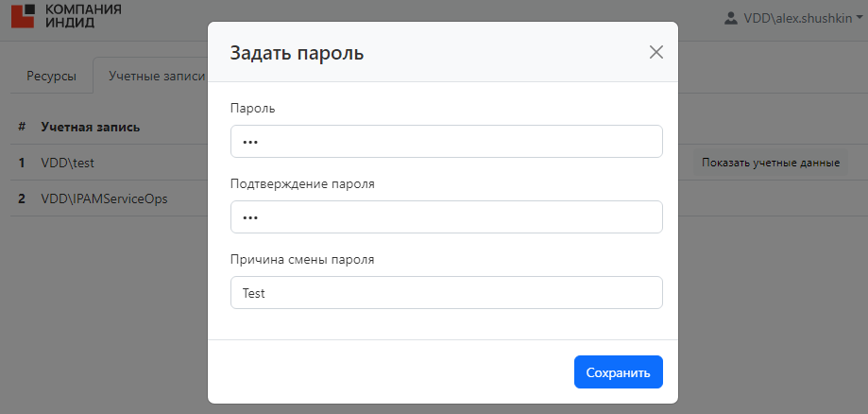Screen dimensions: 868x414
Task: Click the # column header
Action: [22, 127]
